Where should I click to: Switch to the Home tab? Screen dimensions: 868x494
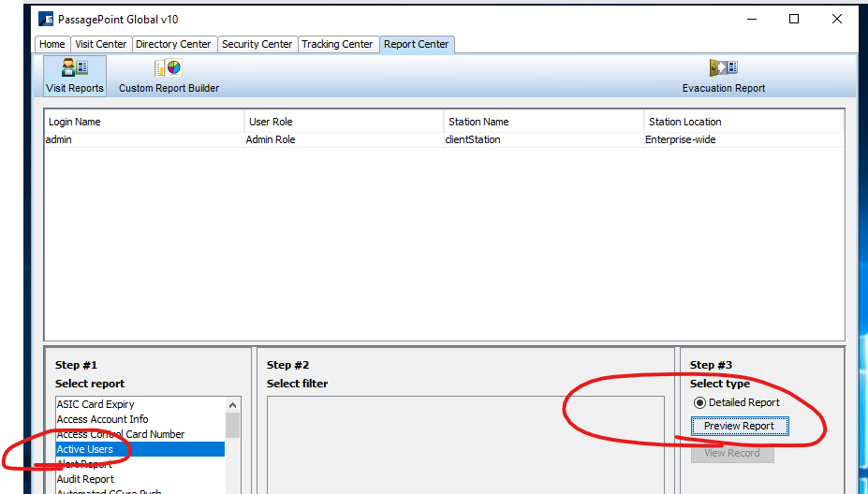52,44
